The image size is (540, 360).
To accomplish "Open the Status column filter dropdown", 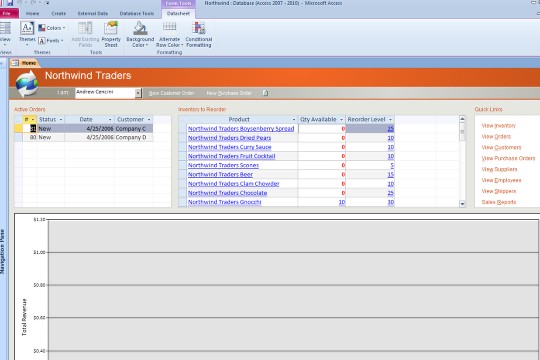I will pos(61,120).
